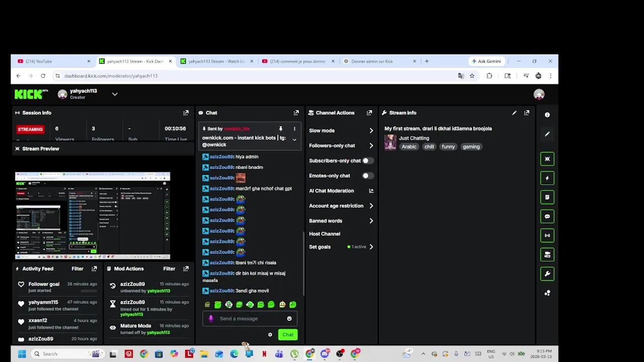Screen dimensions: 644x362
Task: Open pinned message three-dot options
Action: (294, 129)
